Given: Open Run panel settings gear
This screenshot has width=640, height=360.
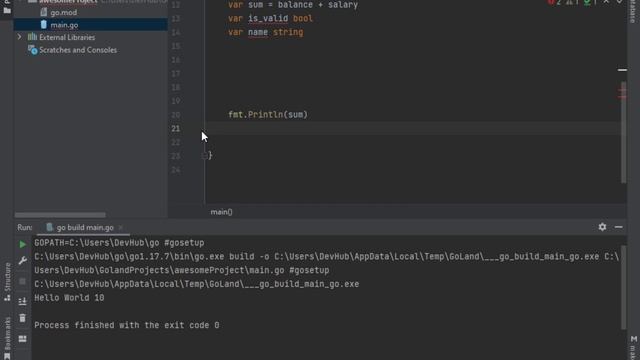Looking at the screenshot, I should [x=602, y=227].
